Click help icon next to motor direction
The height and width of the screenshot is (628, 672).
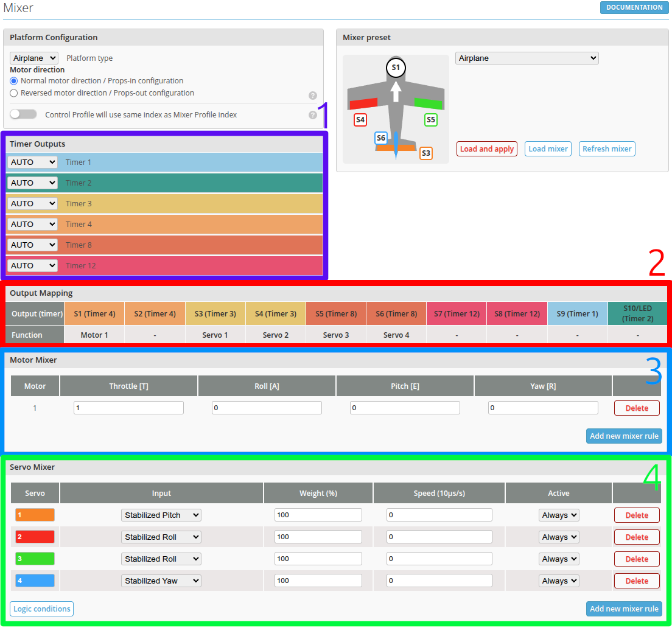[313, 96]
